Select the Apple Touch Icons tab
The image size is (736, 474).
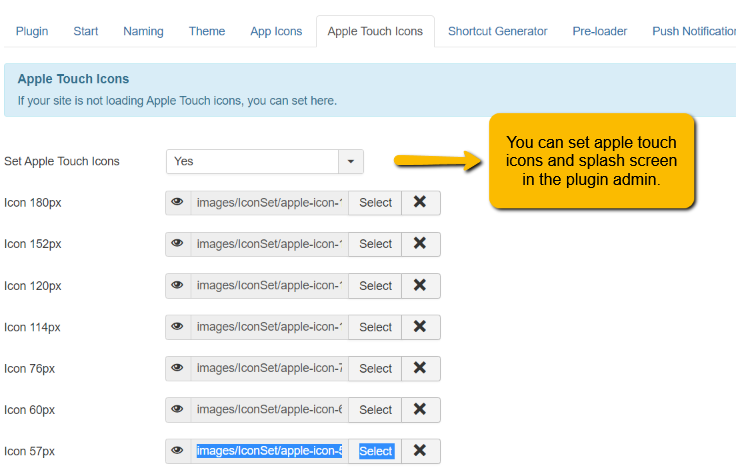375,31
